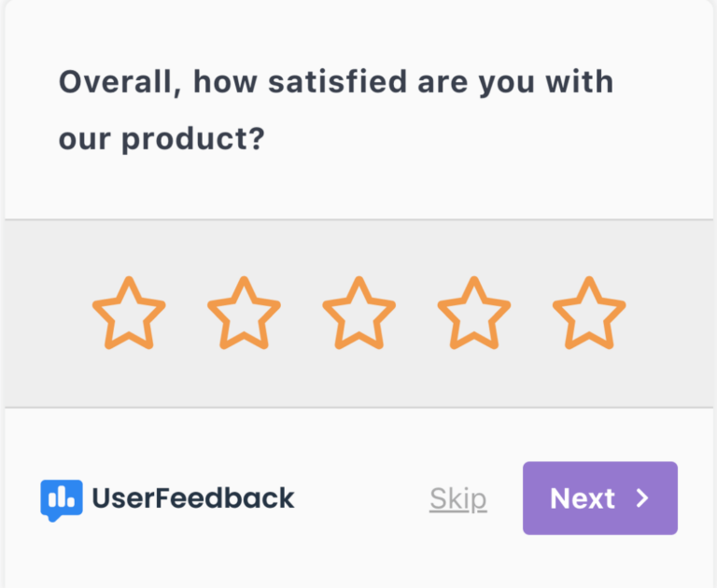Click the gap between third and fourth stars
Screen dimensions: 717x588
[x=416, y=314]
